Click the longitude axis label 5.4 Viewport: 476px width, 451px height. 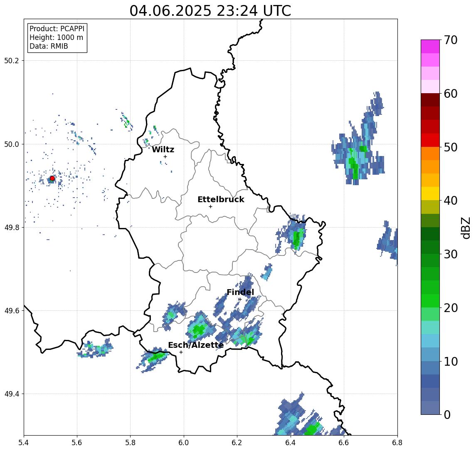[x=24, y=443]
